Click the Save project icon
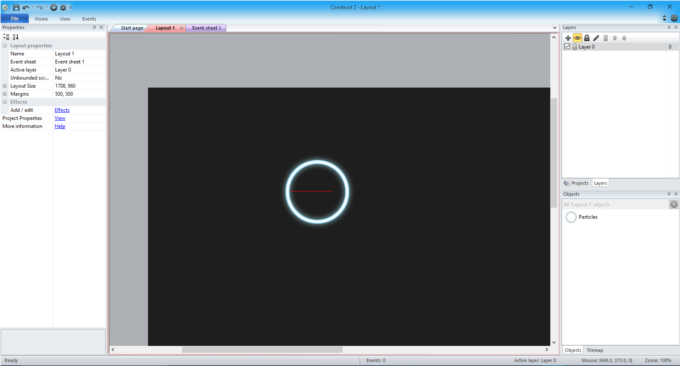Image resolution: width=680 pixels, height=366 pixels. tap(16, 7)
